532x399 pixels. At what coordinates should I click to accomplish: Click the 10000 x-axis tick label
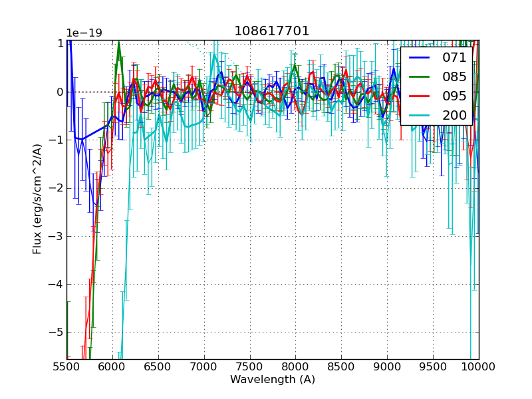point(478,366)
